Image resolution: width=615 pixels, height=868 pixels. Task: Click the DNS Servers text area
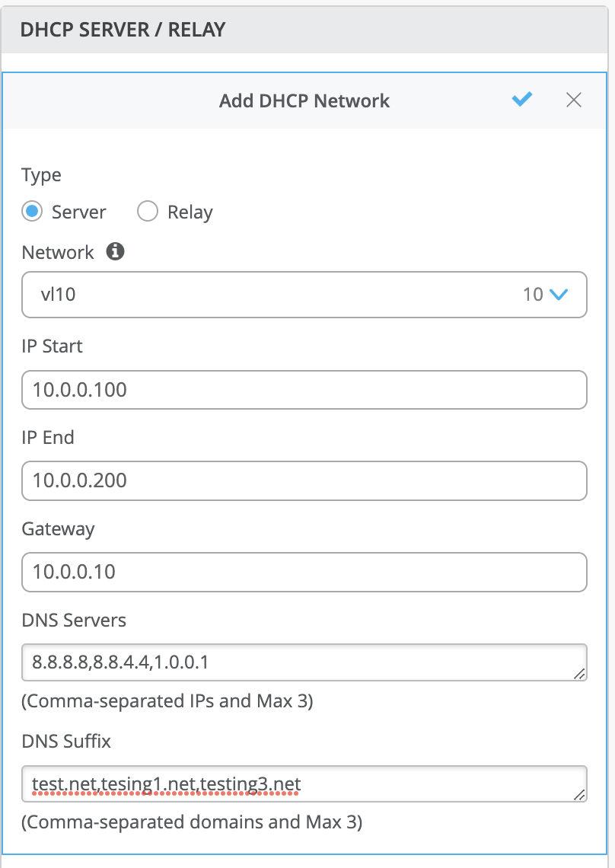[x=304, y=662]
